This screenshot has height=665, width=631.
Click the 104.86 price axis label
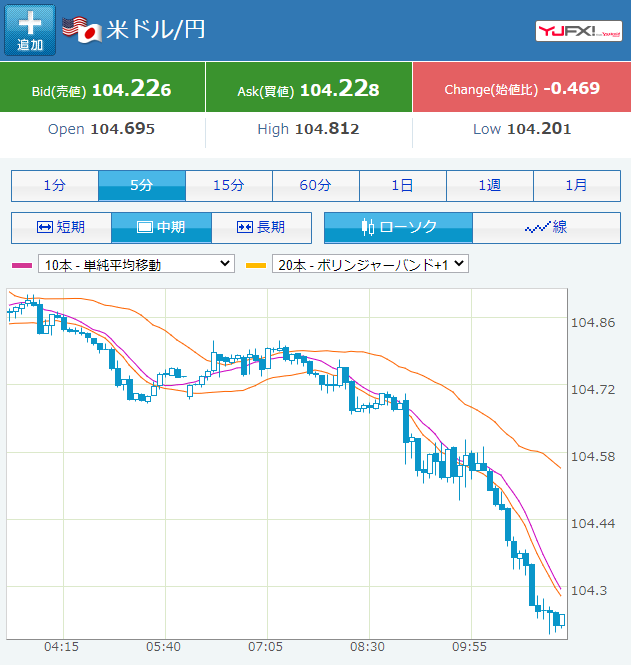coord(593,323)
